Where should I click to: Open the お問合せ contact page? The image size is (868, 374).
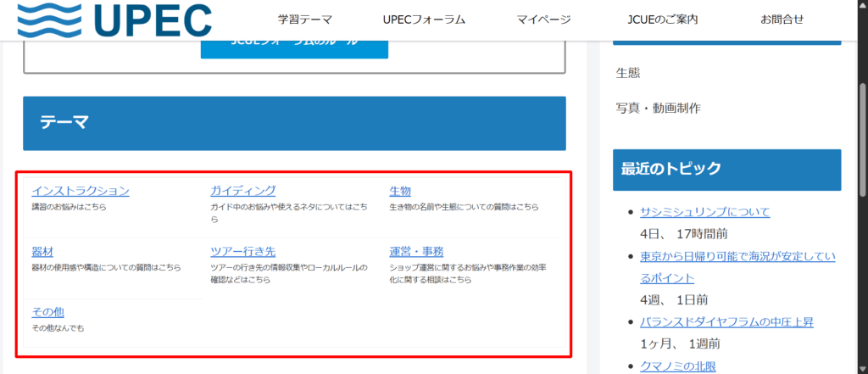782,20
